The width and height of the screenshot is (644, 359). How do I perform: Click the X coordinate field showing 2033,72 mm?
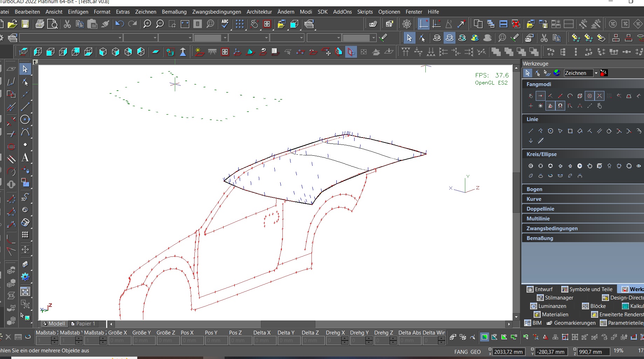(x=508, y=352)
